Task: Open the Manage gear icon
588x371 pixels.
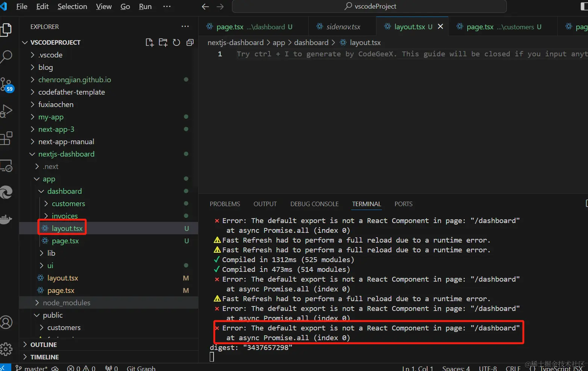Action: (6, 349)
